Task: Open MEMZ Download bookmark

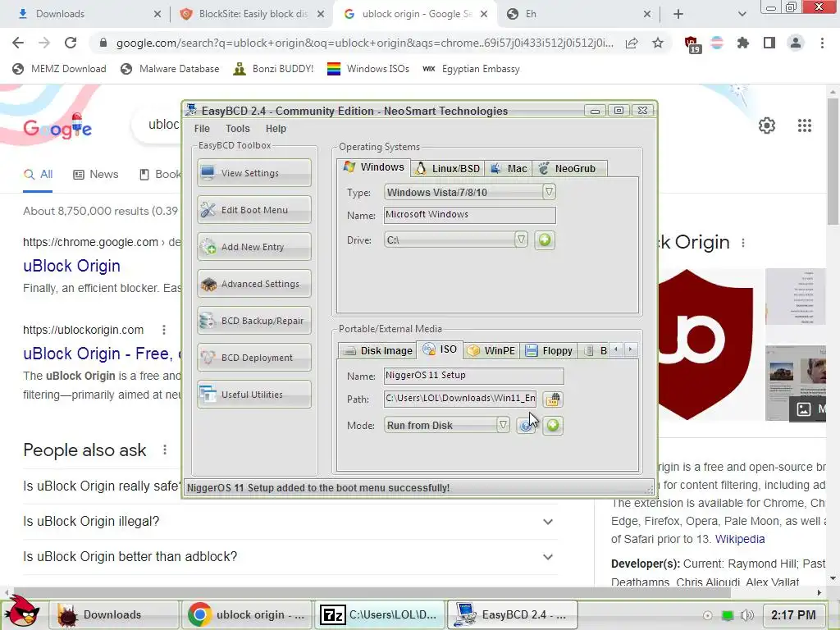Action: (59, 69)
